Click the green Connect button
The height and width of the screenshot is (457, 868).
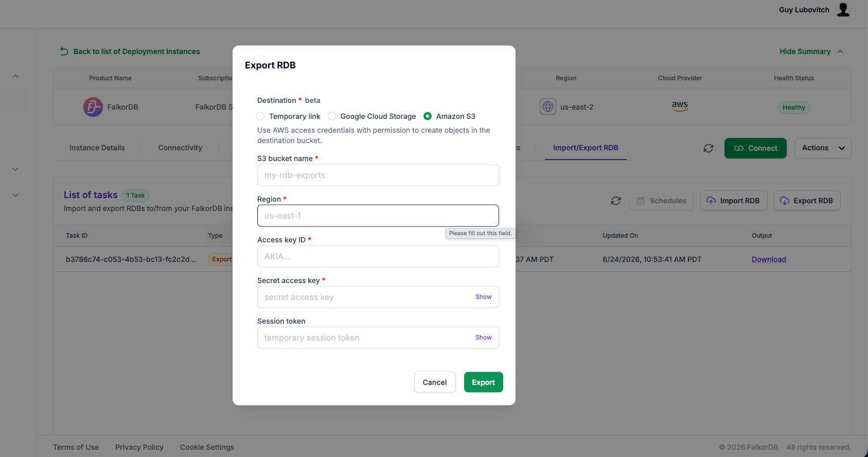tap(755, 148)
